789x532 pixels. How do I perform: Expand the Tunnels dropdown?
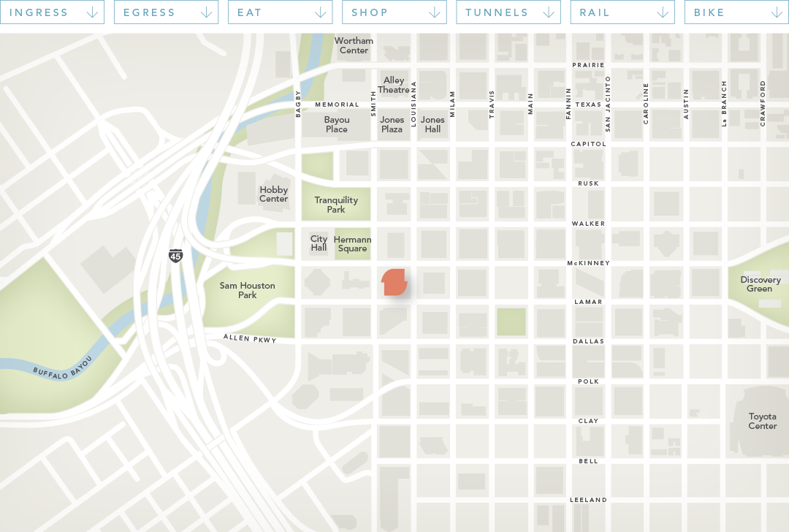508,12
